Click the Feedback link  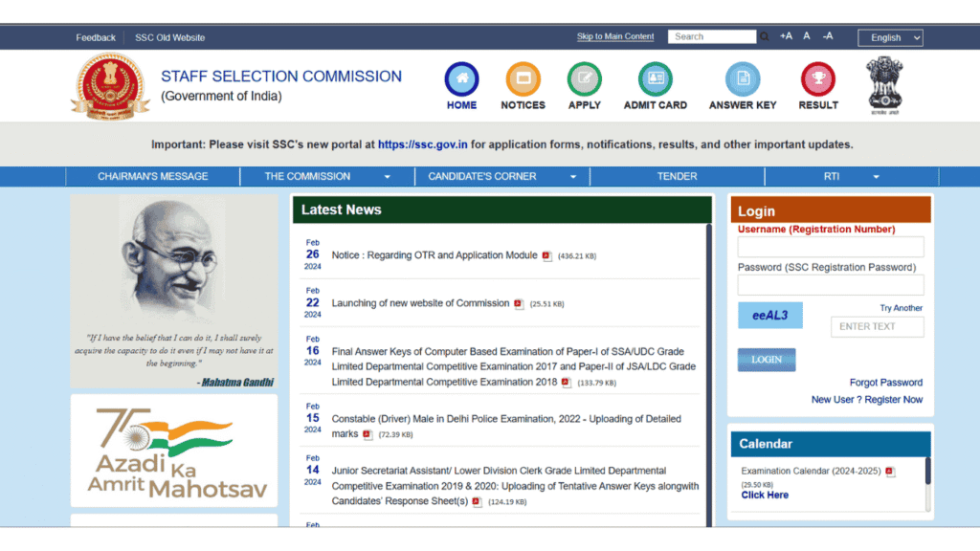tap(96, 37)
